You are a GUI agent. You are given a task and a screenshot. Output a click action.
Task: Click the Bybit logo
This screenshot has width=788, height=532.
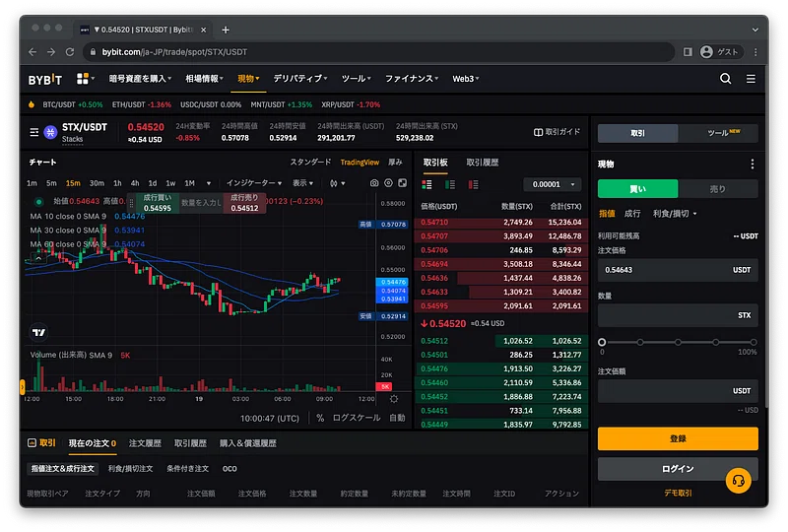[44, 79]
